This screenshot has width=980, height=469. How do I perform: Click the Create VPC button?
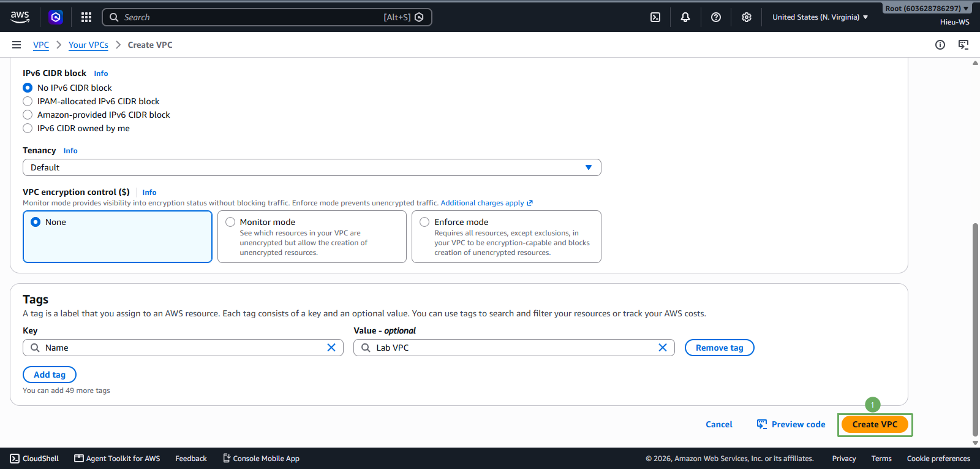point(875,424)
